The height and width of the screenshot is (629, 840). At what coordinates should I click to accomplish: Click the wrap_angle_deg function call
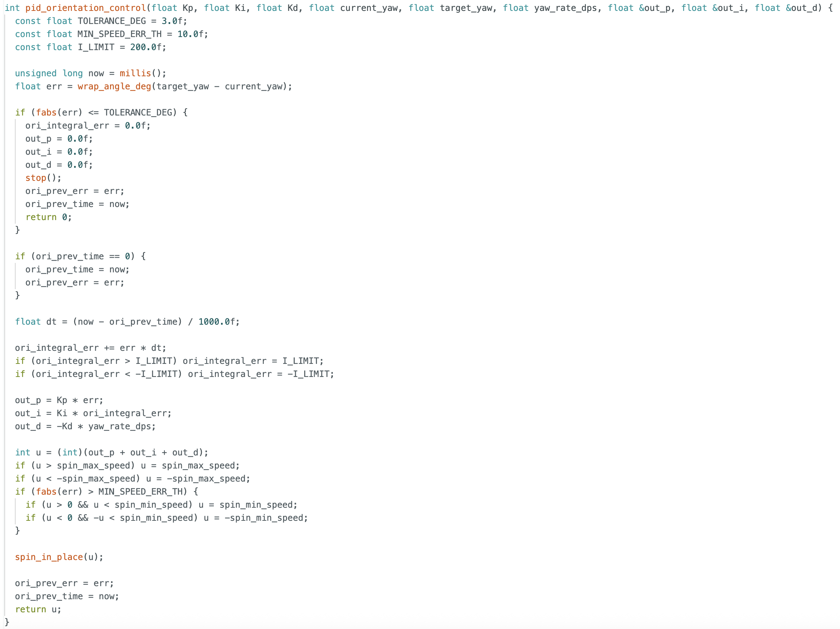pyautogui.click(x=114, y=86)
